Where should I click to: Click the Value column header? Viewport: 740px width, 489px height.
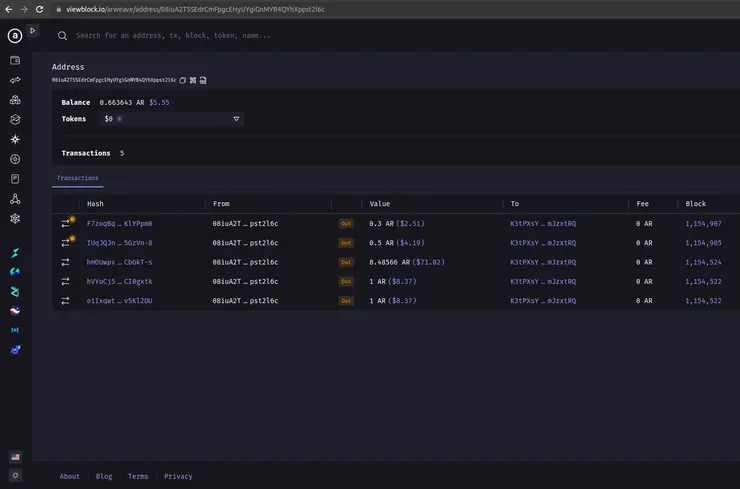point(380,204)
